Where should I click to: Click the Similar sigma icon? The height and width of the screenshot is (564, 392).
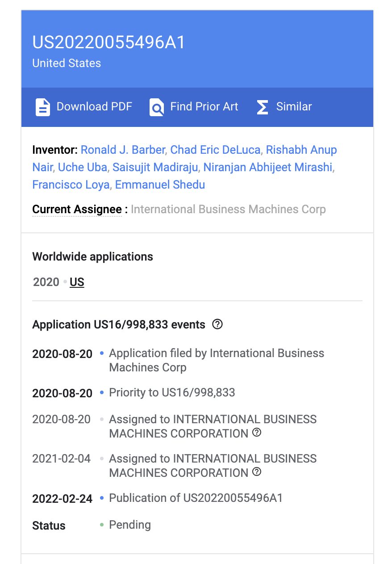(x=263, y=107)
